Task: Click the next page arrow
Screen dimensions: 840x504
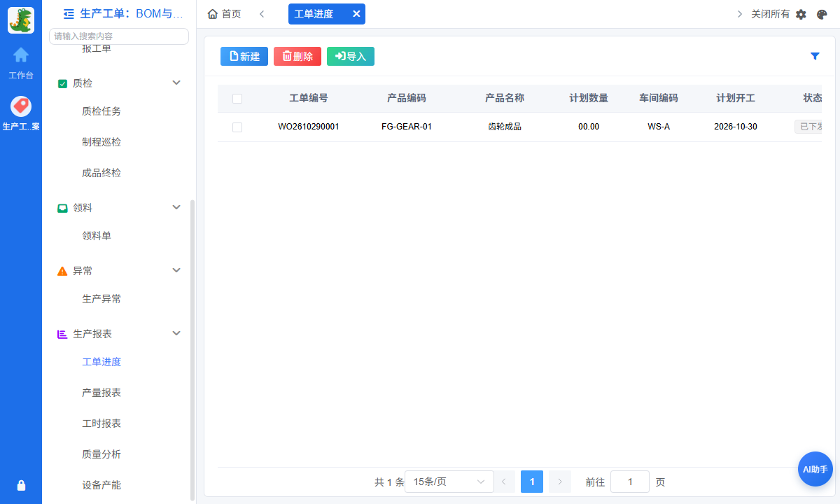Action: [x=560, y=482]
